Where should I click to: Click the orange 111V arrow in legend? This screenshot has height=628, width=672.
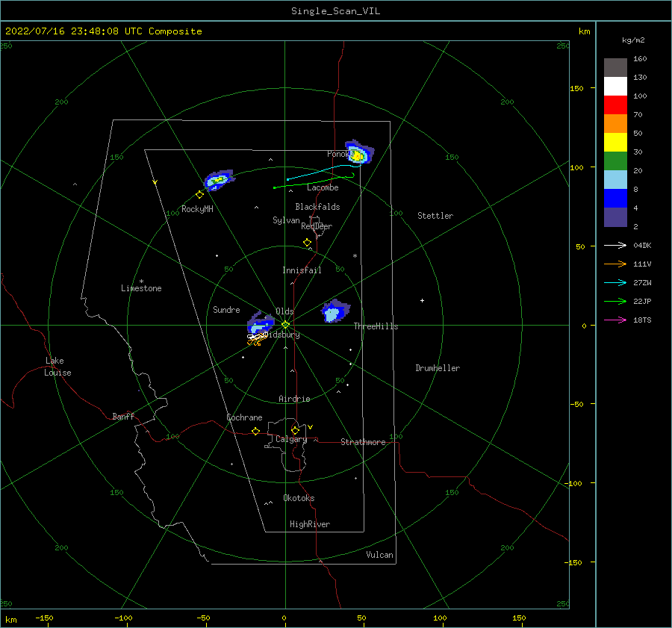pyautogui.click(x=615, y=264)
